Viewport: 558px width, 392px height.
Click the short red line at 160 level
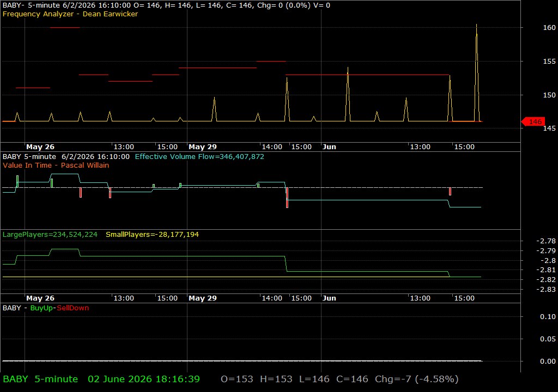pos(65,27)
